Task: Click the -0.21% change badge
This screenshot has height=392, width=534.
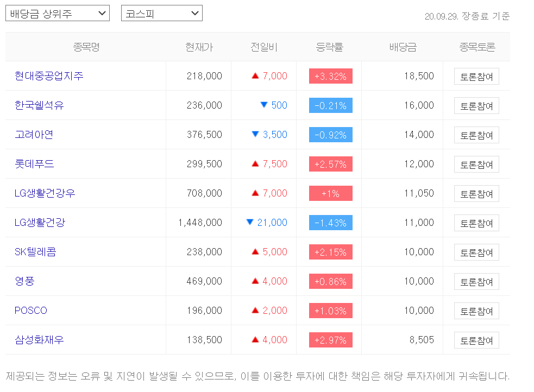Action: point(331,105)
